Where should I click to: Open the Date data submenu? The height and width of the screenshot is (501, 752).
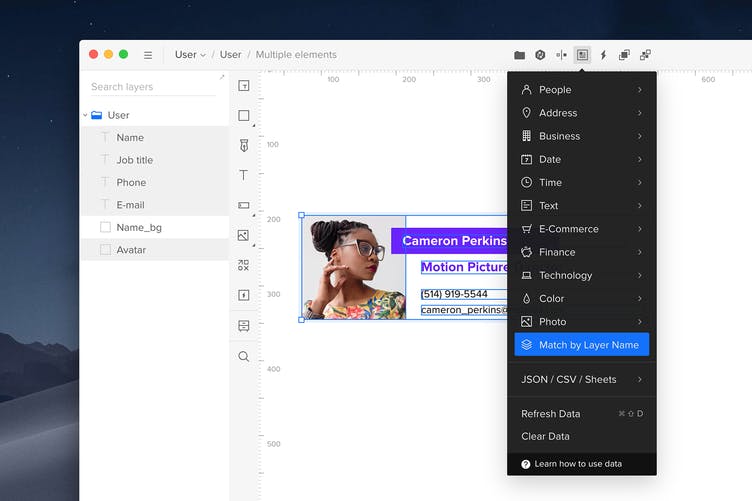tap(582, 159)
